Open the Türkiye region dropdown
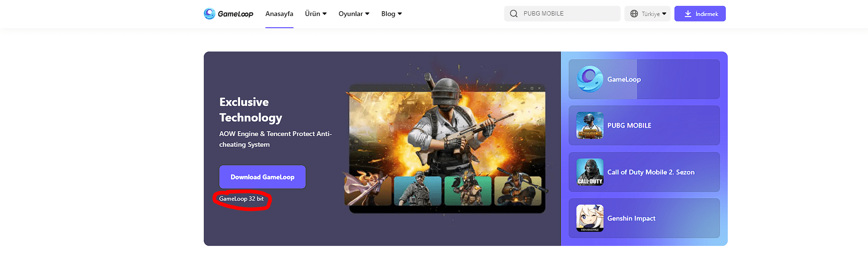Image resolution: width=868 pixels, height=260 pixels. pos(647,14)
